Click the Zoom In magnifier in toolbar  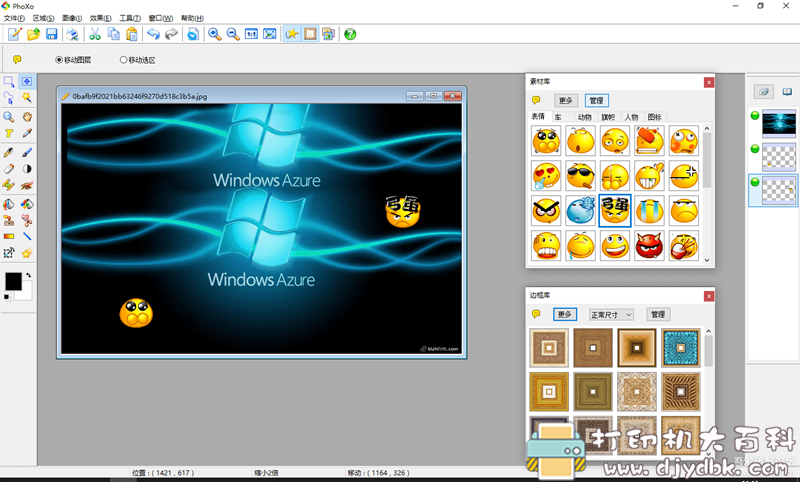(214, 34)
